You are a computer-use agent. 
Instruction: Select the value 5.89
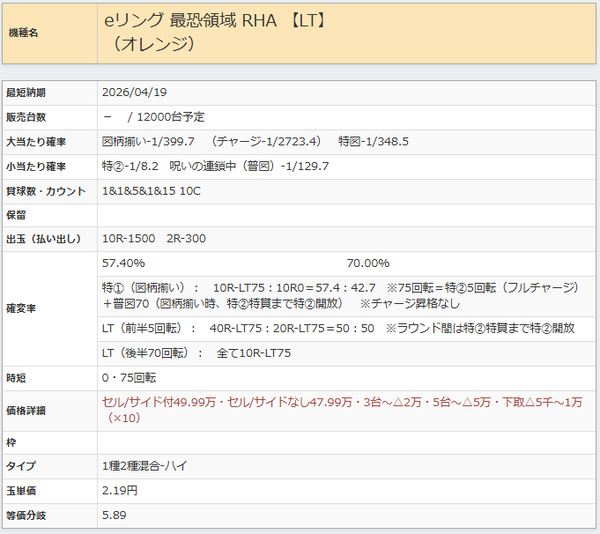(x=114, y=515)
